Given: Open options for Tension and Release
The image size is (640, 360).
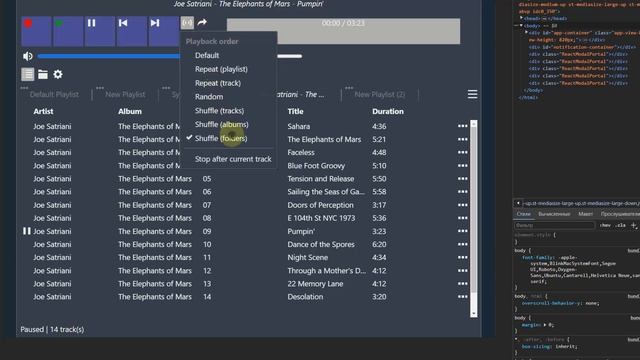Looking at the screenshot, I should tap(462, 179).
